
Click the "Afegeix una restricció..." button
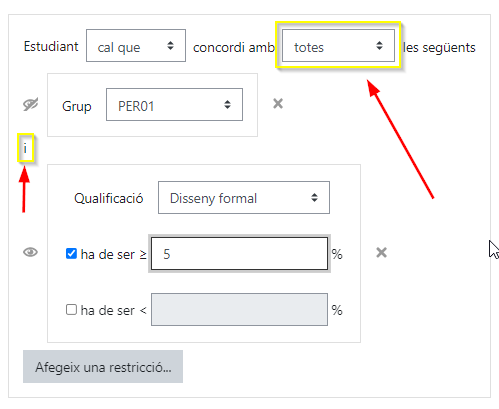[103, 367]
